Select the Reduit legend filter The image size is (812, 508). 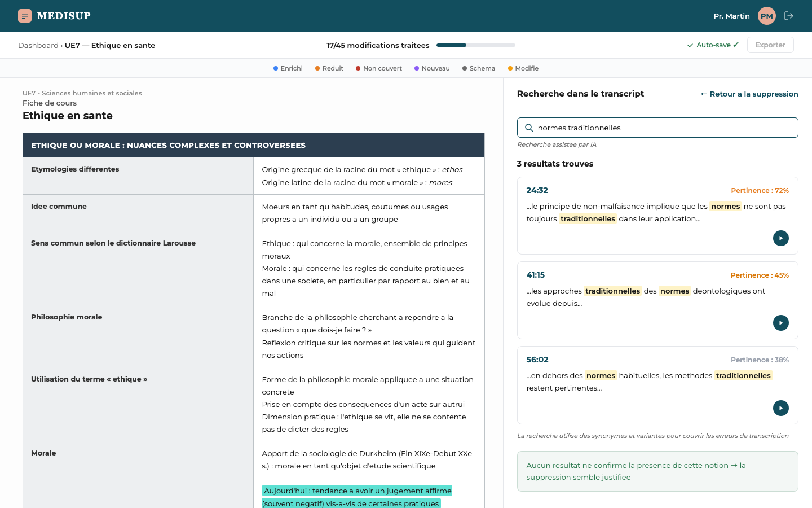(329, 68)
